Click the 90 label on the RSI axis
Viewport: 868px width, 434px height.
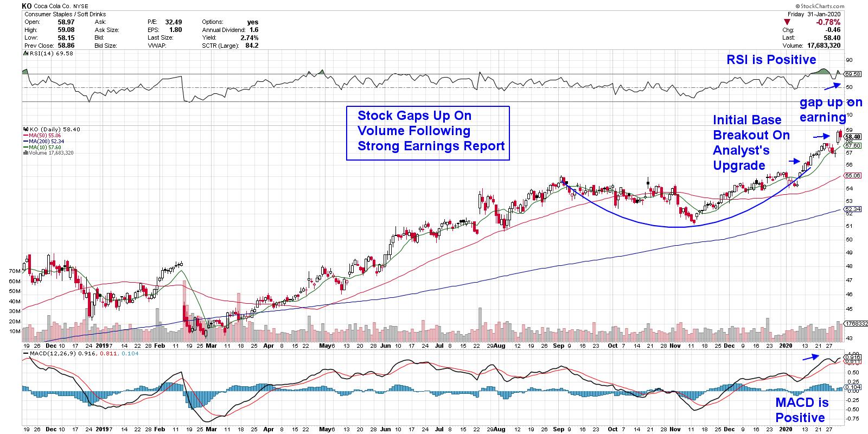(x=848, y=60)
